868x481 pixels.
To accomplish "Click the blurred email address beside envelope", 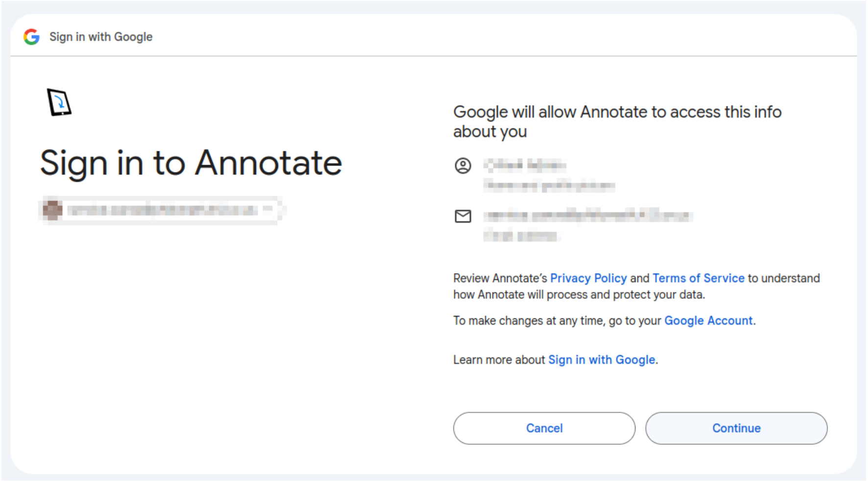I will pyautogui.click(x=588, y=216).
